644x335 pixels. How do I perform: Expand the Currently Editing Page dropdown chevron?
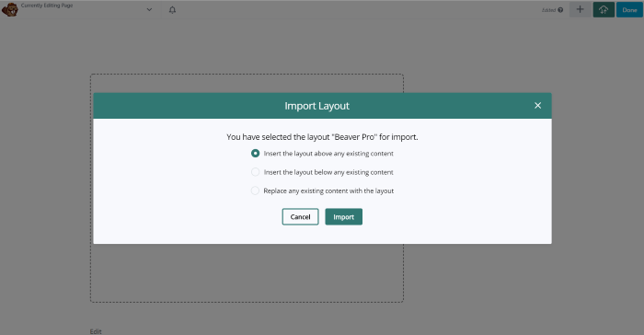pos(149,9)
